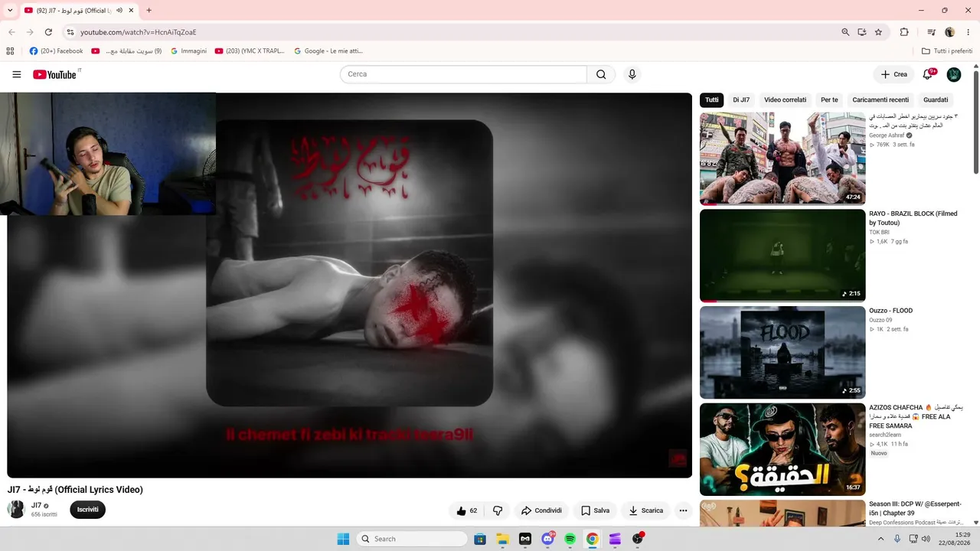The width and height of the screenshot is (980, 551).
Task: Reload the page with the refresh icon
Action: click(x=48, y=32)
